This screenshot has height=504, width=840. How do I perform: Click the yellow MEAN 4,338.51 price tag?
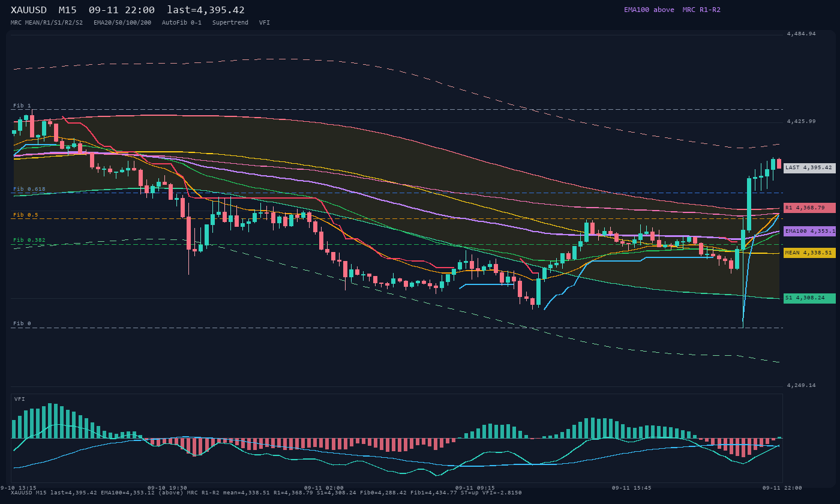pyautogui.click(x=809, y=253)
